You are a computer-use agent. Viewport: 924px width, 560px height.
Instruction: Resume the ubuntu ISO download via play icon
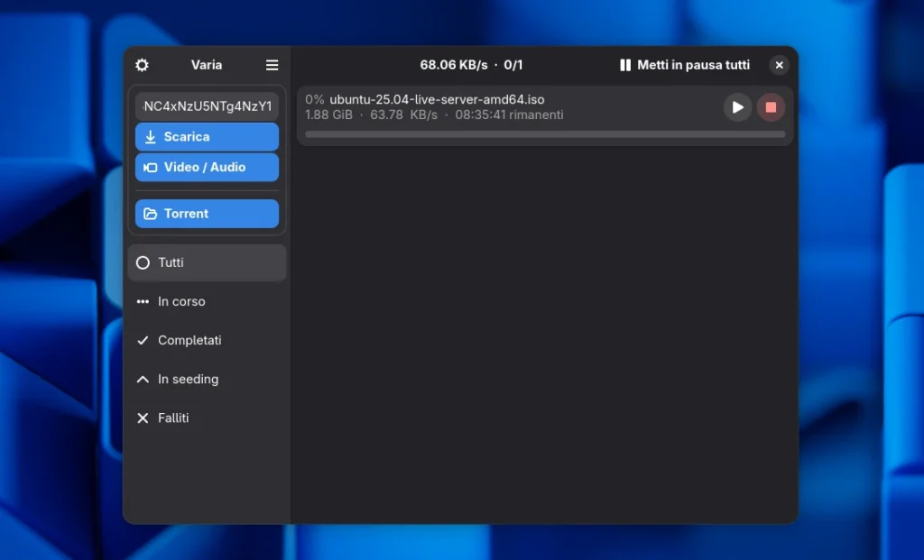click(x=737, y=106)
